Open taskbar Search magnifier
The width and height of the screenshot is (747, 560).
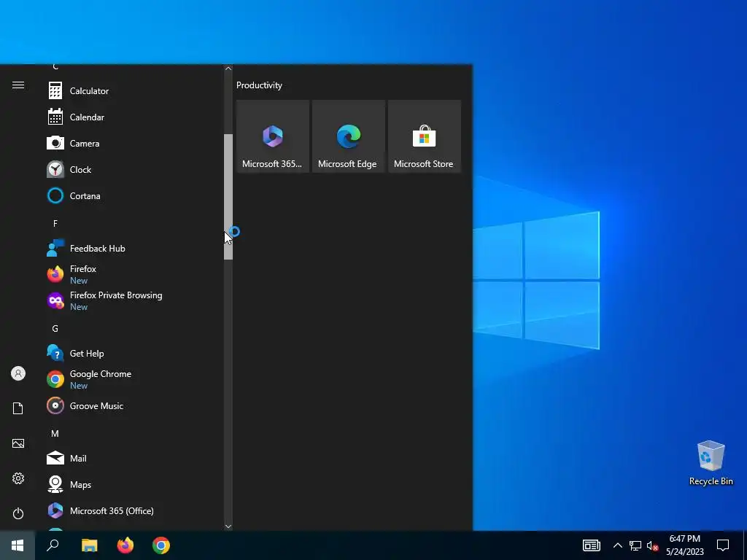coord(53,545)
